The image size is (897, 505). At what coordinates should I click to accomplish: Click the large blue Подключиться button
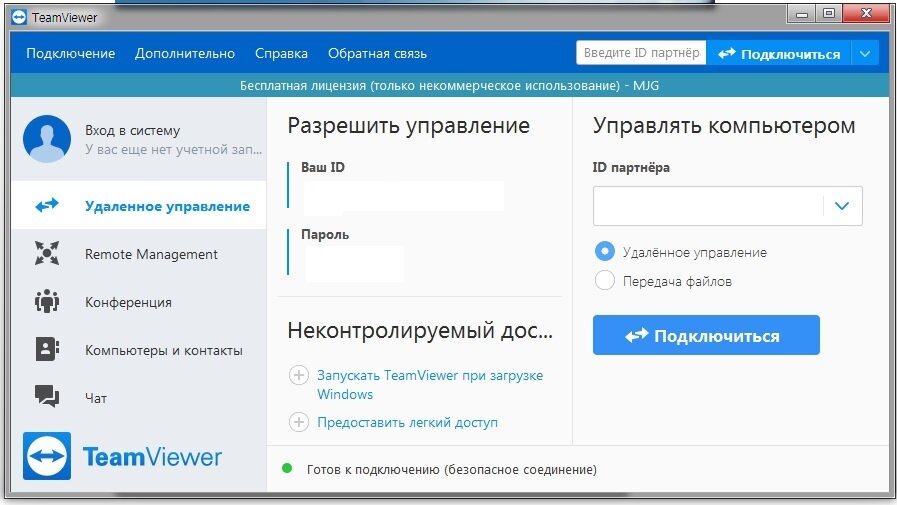coord(706,335)
